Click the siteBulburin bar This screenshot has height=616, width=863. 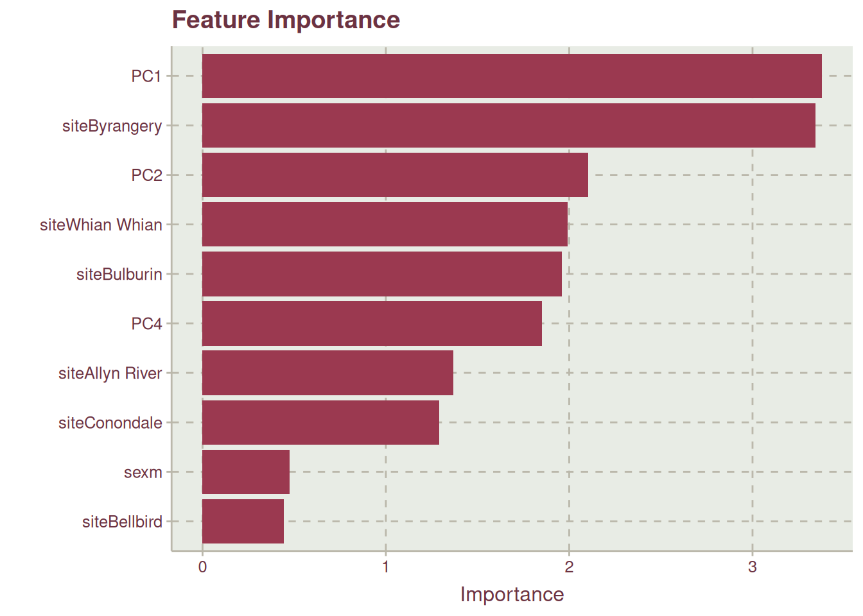pyautogui.click(x=382, y=274)
